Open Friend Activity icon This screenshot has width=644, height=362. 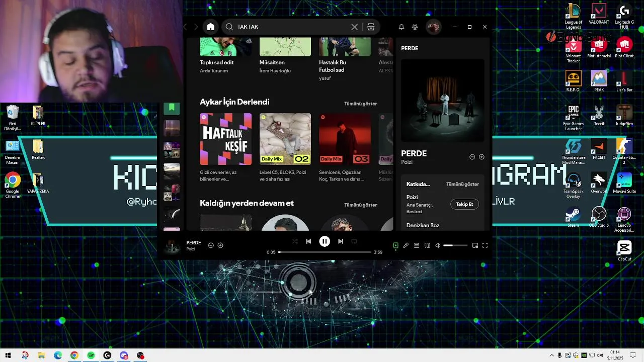click(x=415, y=27)
